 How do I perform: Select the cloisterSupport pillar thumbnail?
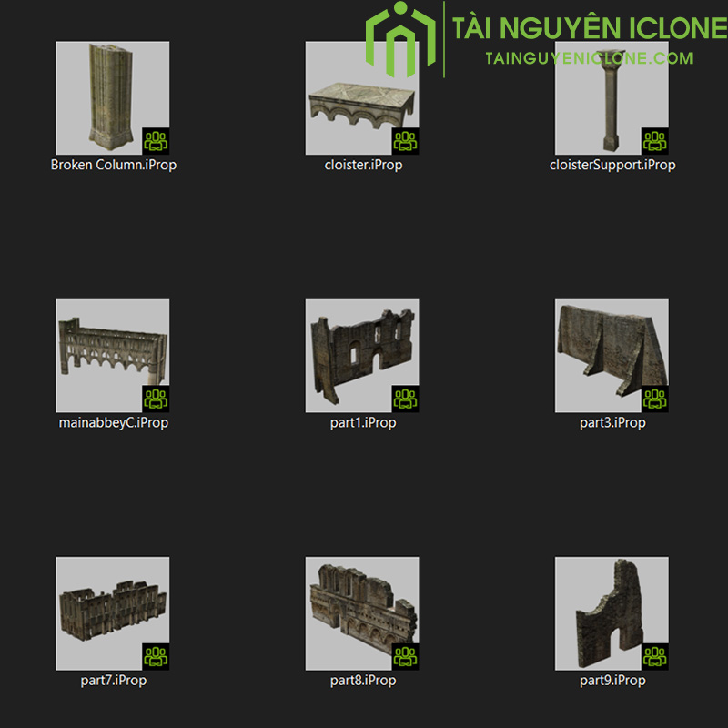pos(612,98)
